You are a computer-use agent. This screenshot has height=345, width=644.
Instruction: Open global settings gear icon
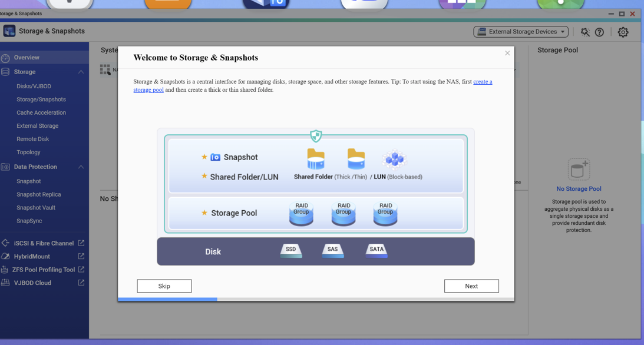[623, 32]
